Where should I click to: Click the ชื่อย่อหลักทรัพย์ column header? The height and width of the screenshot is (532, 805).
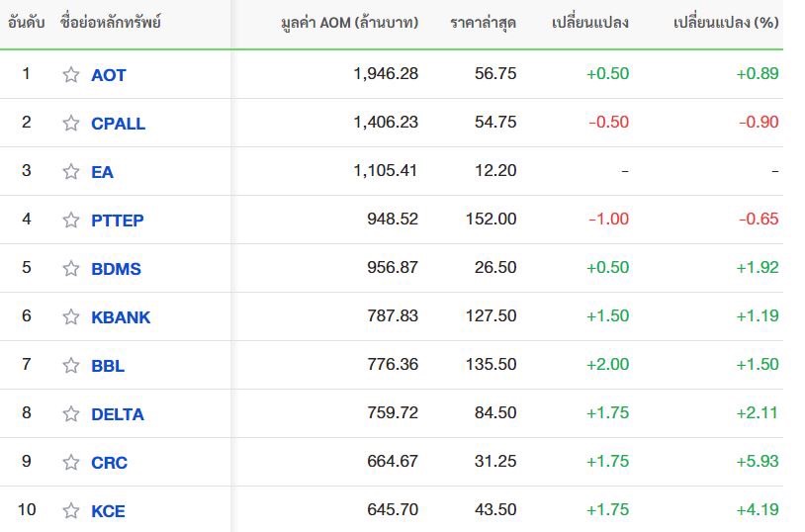(111, 22)
